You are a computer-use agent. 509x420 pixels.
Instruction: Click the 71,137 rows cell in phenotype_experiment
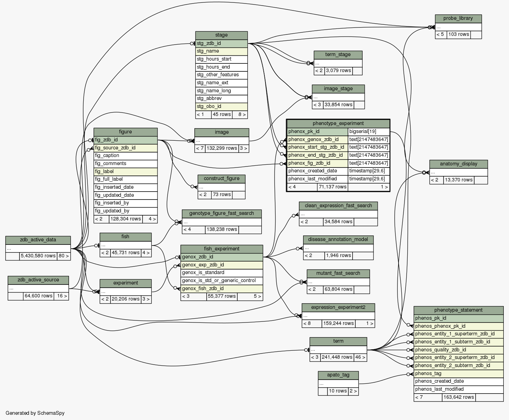click(332, 187)
